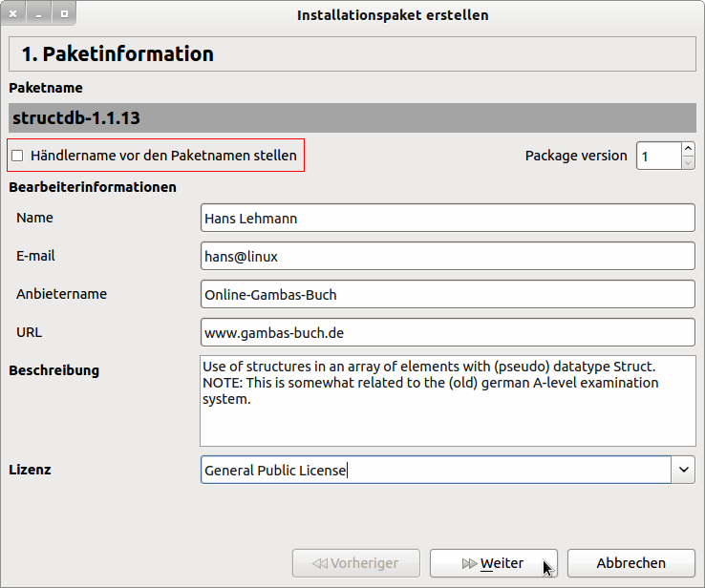Click the '1. Paketinformation' step header

(x=352, y=54)
